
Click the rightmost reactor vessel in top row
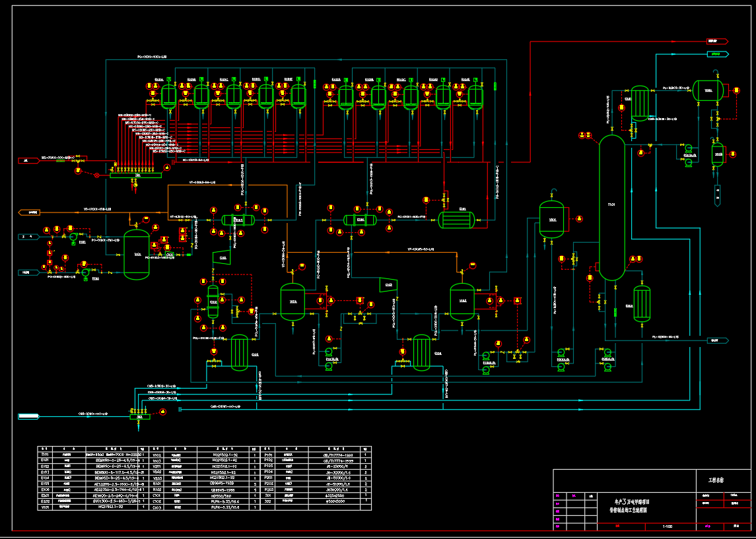pyautogui.click(x=475, y=97)
